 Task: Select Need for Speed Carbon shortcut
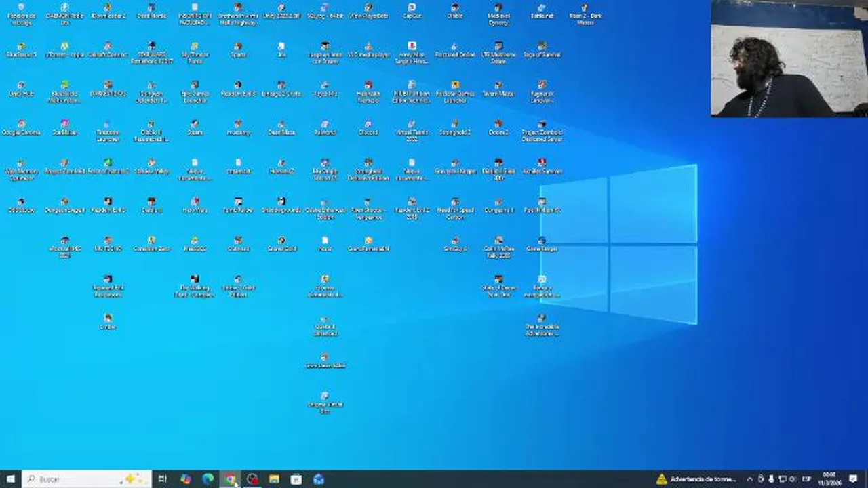click(x=455, y=209)
